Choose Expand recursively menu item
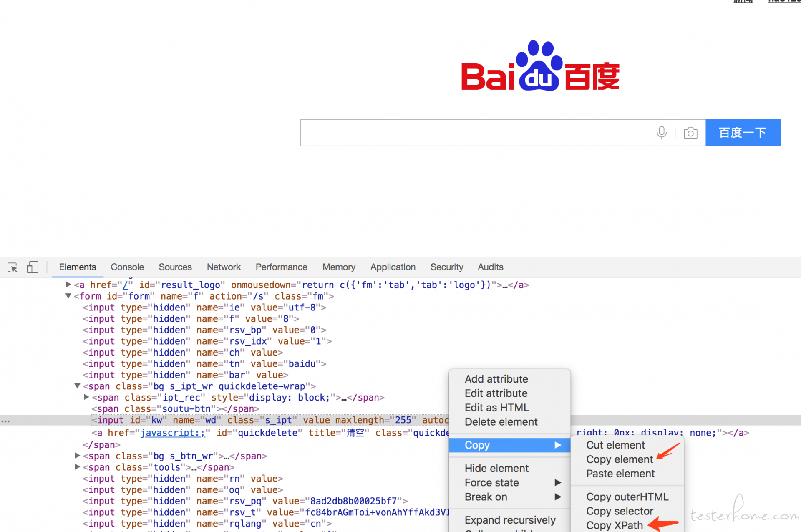 [x=510, y=520]
